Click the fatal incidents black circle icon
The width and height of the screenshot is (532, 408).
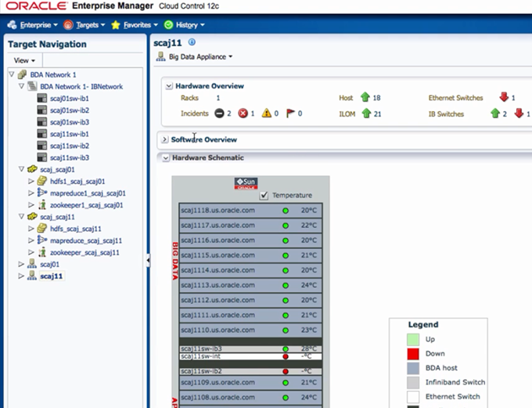pos(219,113)
